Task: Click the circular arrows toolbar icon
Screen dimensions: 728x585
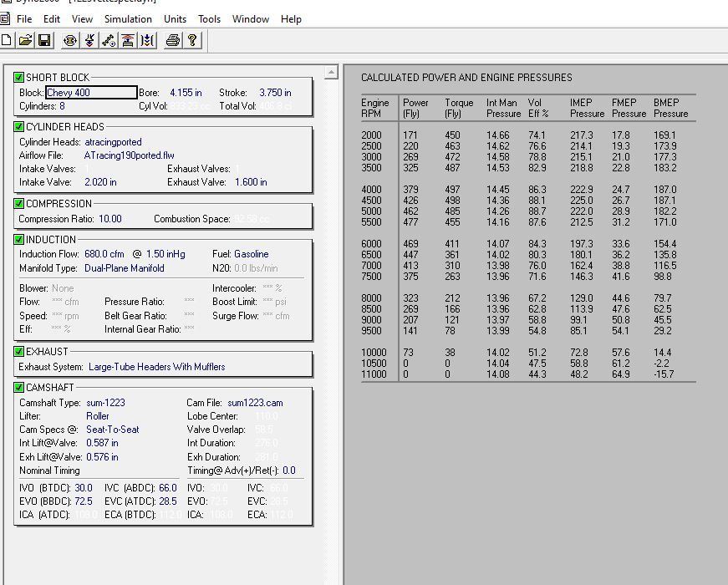Action: pos(70,40)
